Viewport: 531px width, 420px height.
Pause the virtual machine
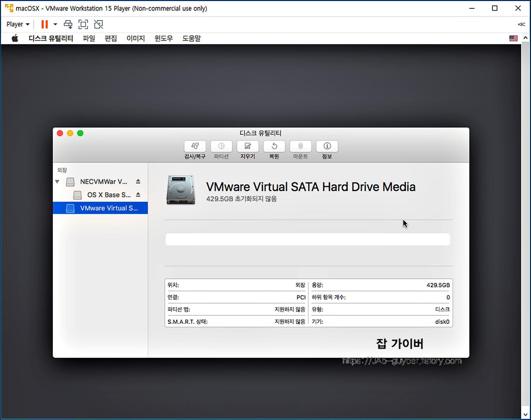(x=45, y=24)
